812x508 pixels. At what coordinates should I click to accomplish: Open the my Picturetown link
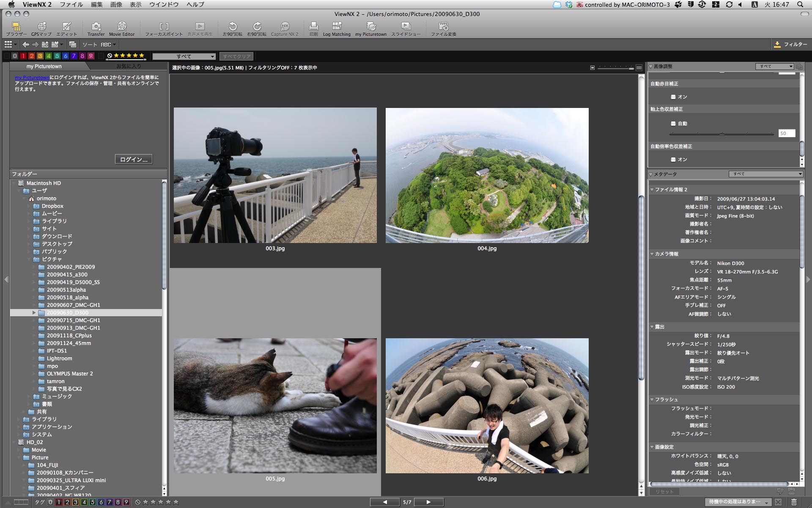point(32,77)
